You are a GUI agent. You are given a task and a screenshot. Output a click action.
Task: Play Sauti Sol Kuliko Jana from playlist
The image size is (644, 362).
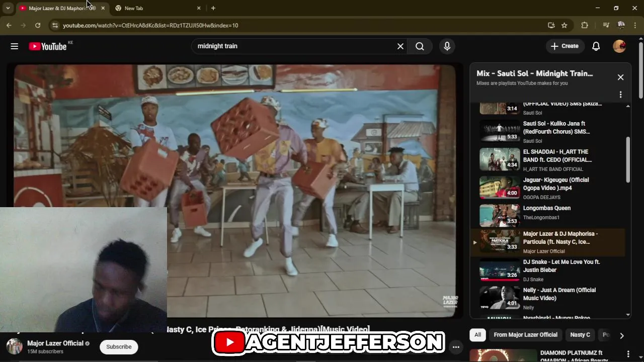[x=548, y=132]
